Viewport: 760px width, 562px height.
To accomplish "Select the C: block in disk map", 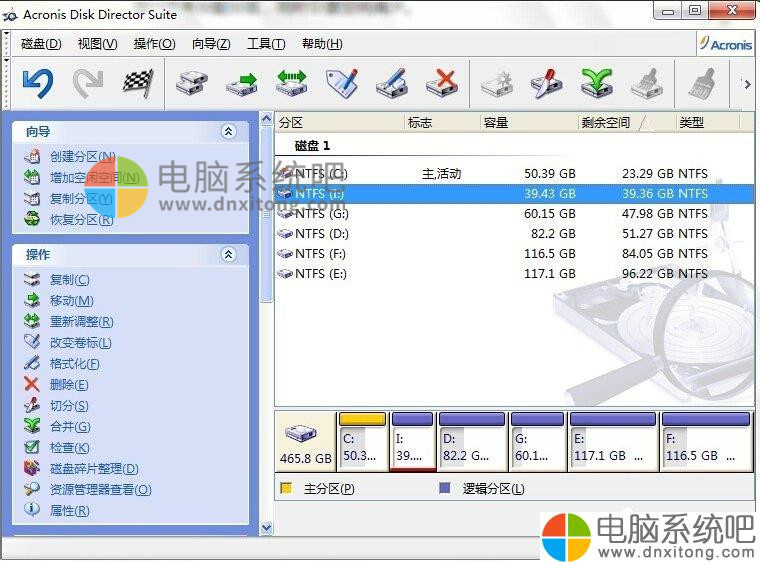I will pos(363,442).
